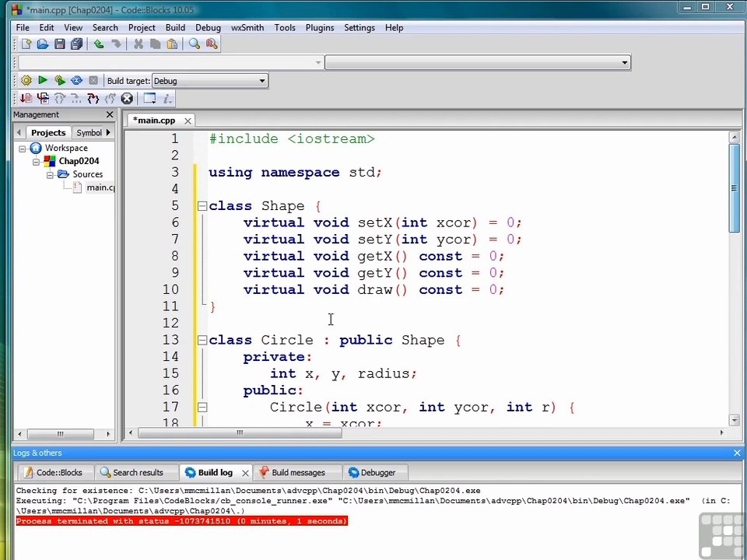Screen dimensions: 747x560
Task: Fold the class Shape code block
Action: [x=202, y=206]
